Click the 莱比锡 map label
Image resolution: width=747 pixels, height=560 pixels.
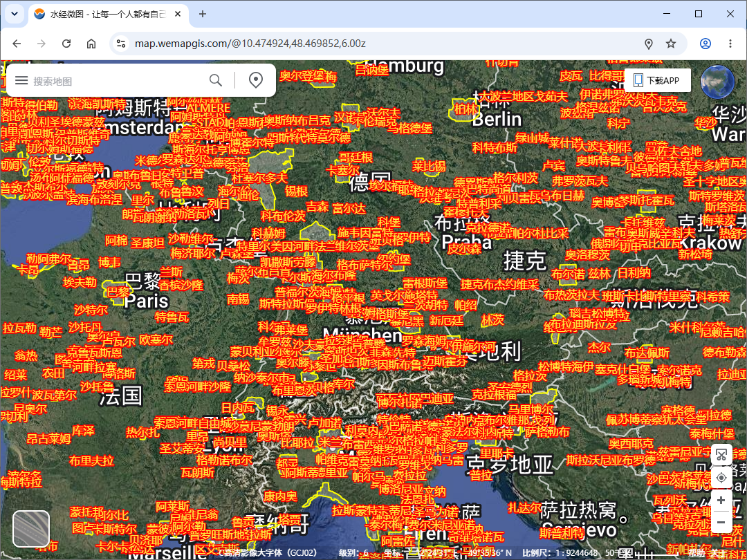coord(430,166)
